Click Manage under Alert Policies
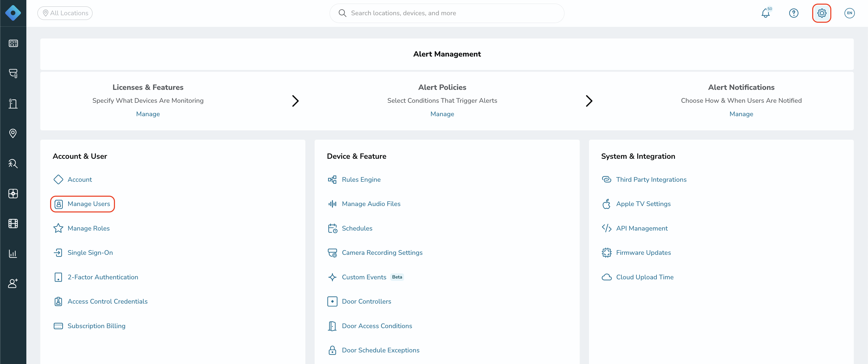The width and height of the screenshot is (868, 364). coord(442,114)
